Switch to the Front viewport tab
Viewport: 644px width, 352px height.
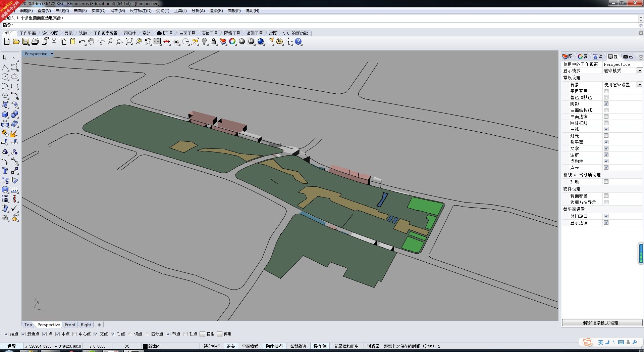pyautogui.click(x=70, y=325)
